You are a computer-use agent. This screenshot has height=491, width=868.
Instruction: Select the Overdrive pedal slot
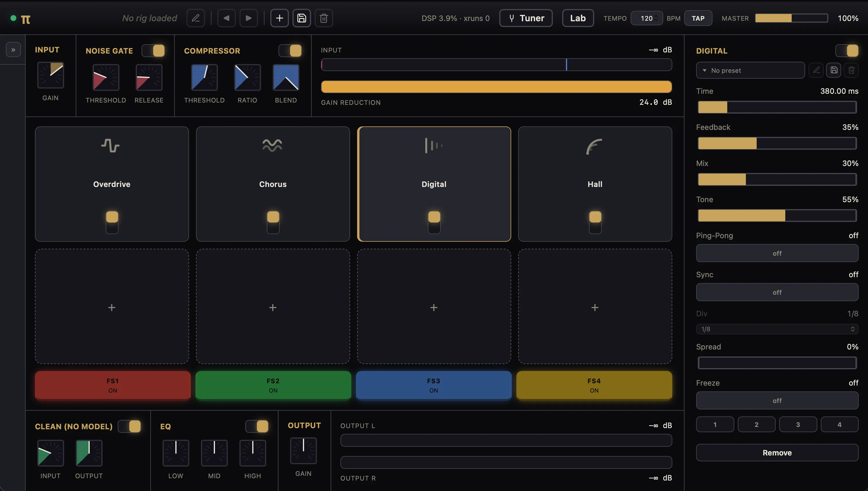click(112, 184)
